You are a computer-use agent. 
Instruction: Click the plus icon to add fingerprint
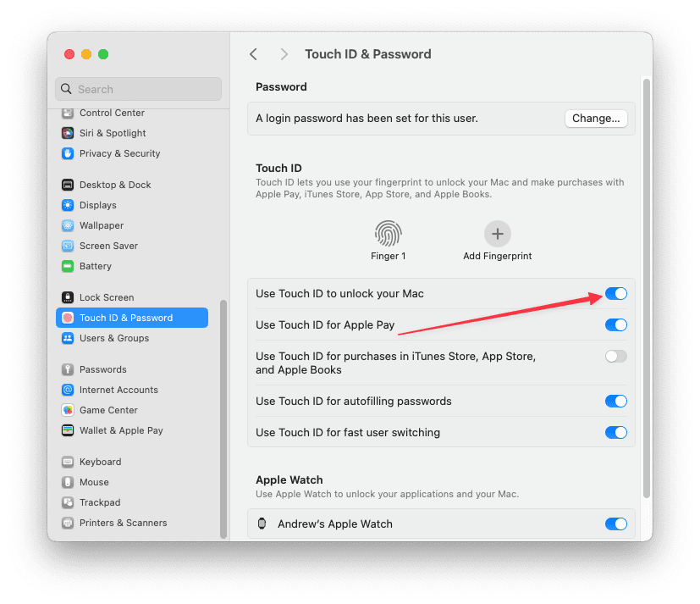498,234
